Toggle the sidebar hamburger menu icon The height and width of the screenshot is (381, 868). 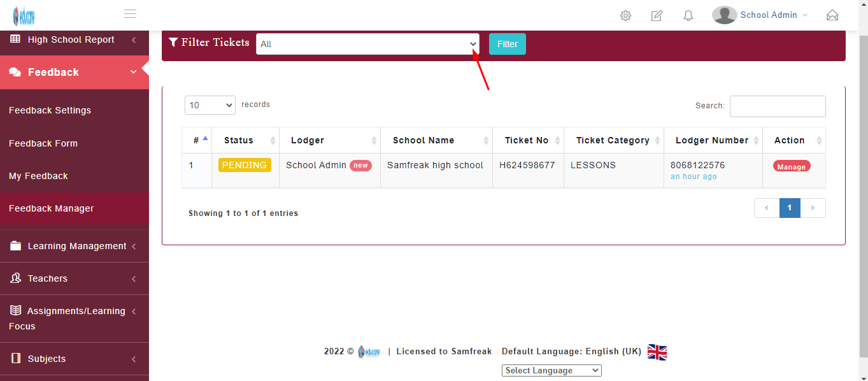point(130,14)
